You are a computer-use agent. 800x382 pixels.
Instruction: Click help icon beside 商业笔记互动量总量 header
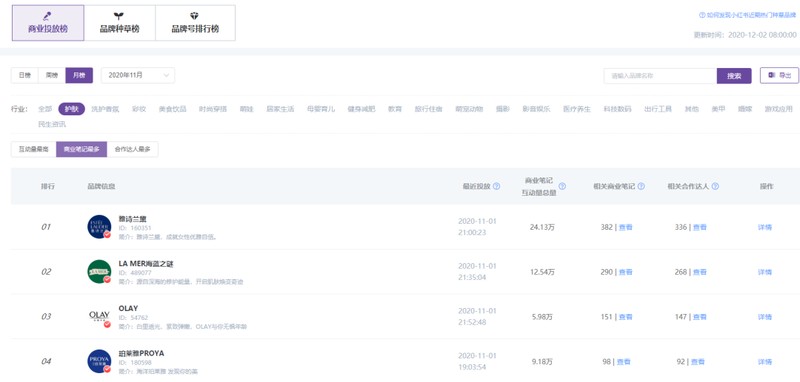562,186
